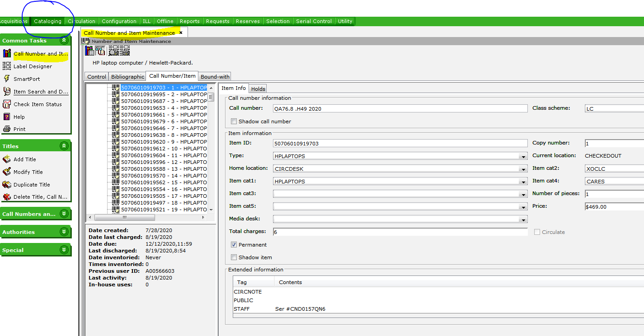644x336 pixels.
Task: Click the Print printer icon in Common Tasks
Action: (x=7, y=129)
